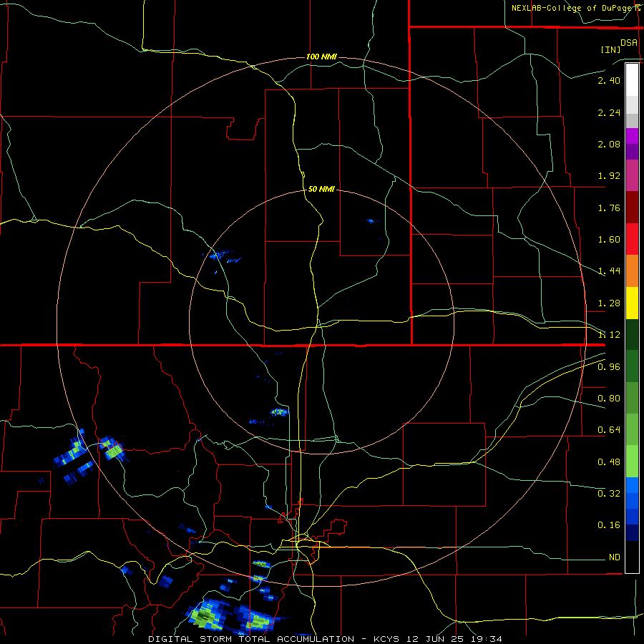Click the 2.24 scale value
The width and height of the screenshot is (644, 644).
[x=609, y=112]
